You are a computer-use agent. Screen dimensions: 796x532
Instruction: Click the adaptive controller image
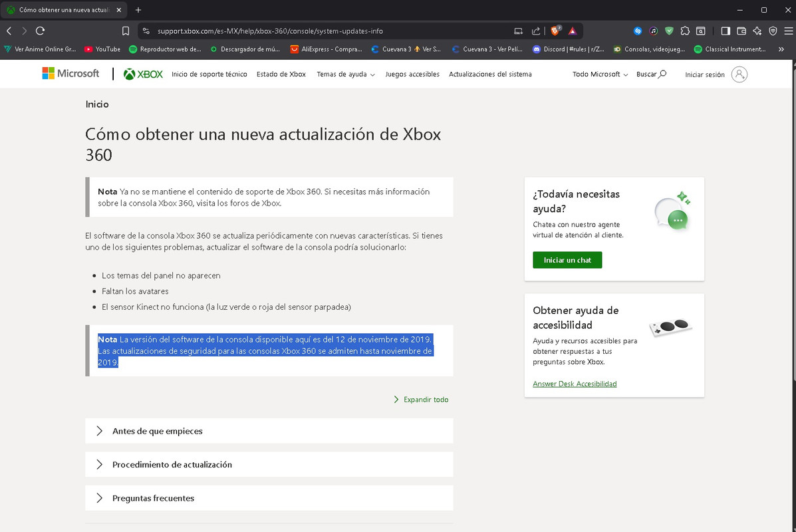point(671,327)
